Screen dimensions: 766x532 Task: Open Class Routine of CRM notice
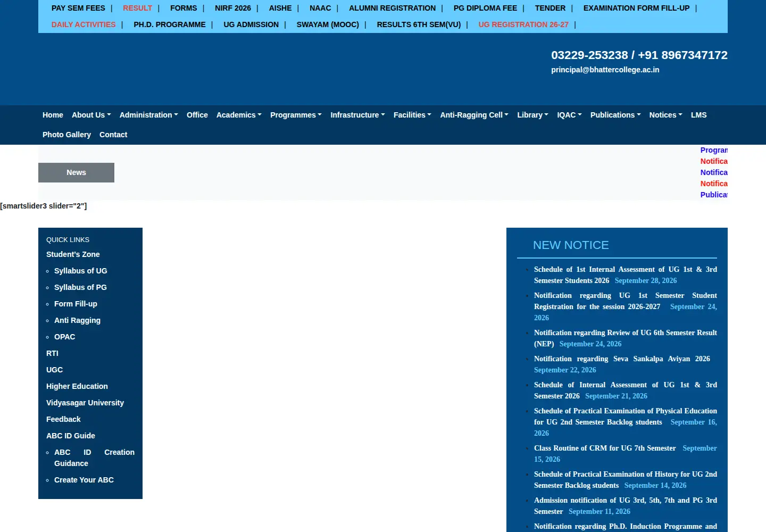click(605, 448)
